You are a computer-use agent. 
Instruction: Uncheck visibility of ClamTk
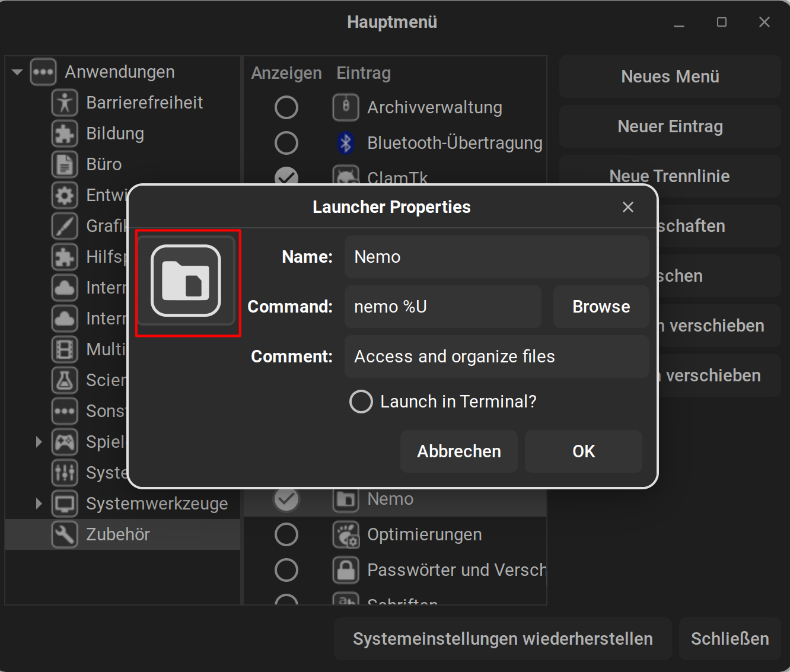tap(286, 176)
